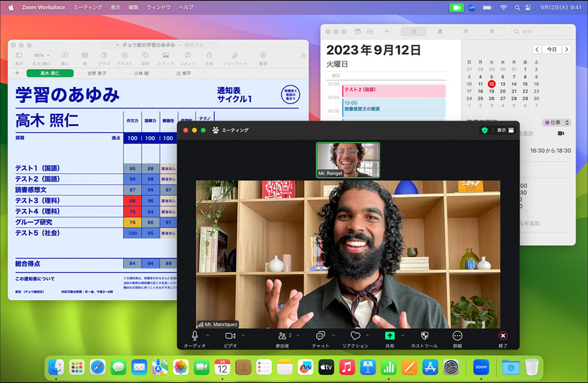Open the more details ellipsis in Zoom

(x=458, y=336)
